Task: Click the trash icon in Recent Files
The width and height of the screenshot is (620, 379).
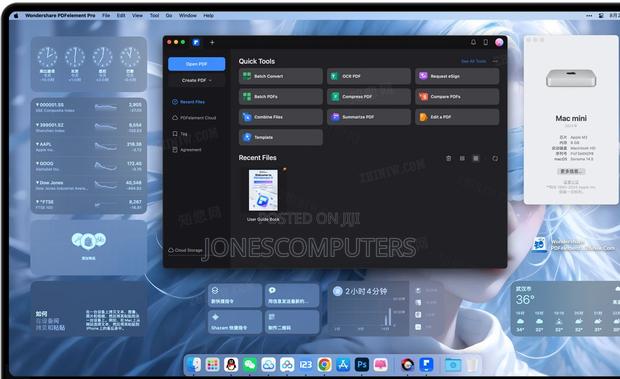Action: pyautogui.click(x=448, y=158)
